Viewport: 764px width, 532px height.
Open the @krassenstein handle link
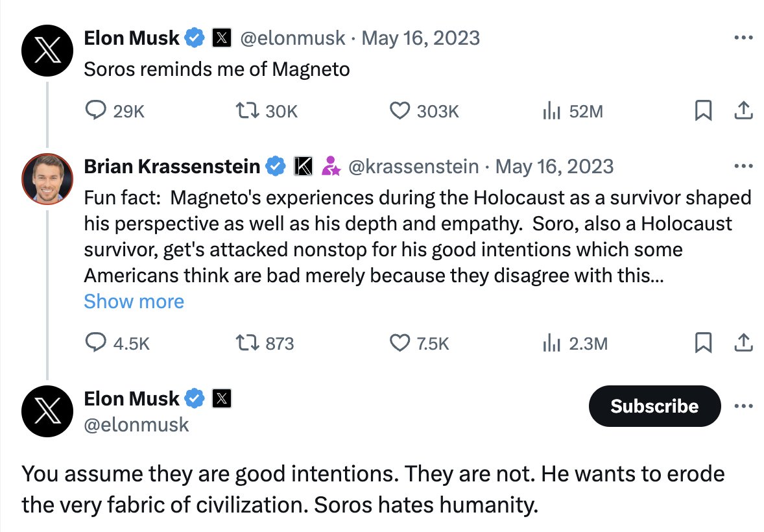pyautogui.click(x=414, y=167)
